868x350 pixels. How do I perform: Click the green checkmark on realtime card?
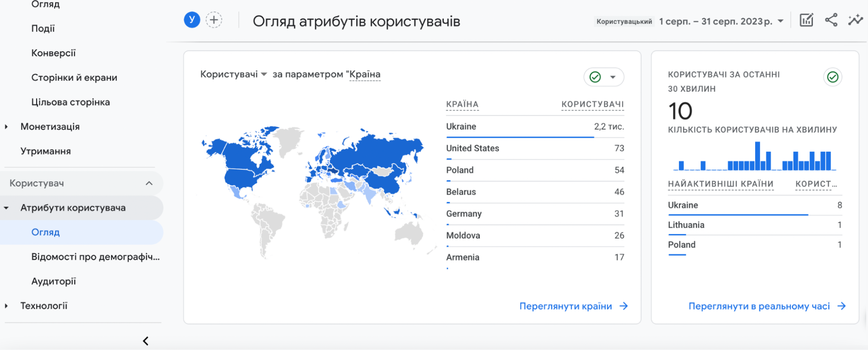pyautogui.click(x=832, y=77)
